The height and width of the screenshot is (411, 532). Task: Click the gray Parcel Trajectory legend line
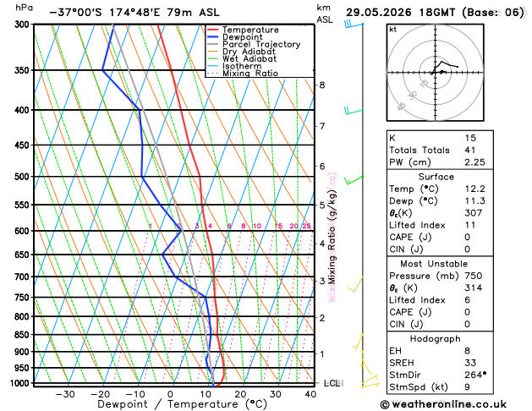coord(213,44)
